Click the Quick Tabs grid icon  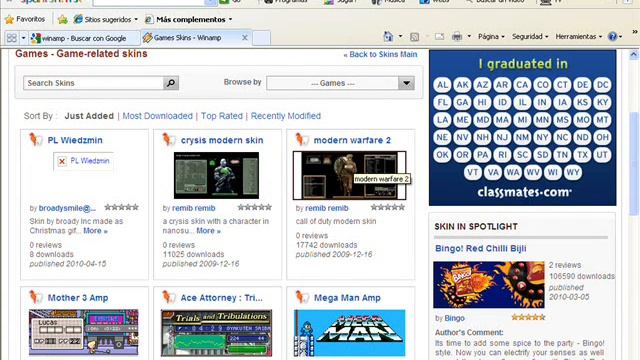[12, 38]
